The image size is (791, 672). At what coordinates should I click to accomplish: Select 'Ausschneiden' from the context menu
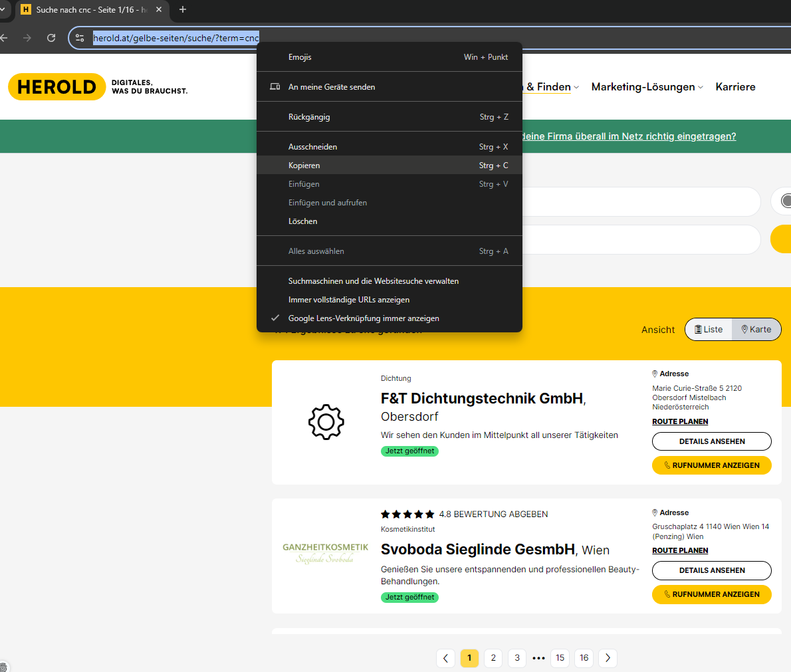click(x=312, y=147)
